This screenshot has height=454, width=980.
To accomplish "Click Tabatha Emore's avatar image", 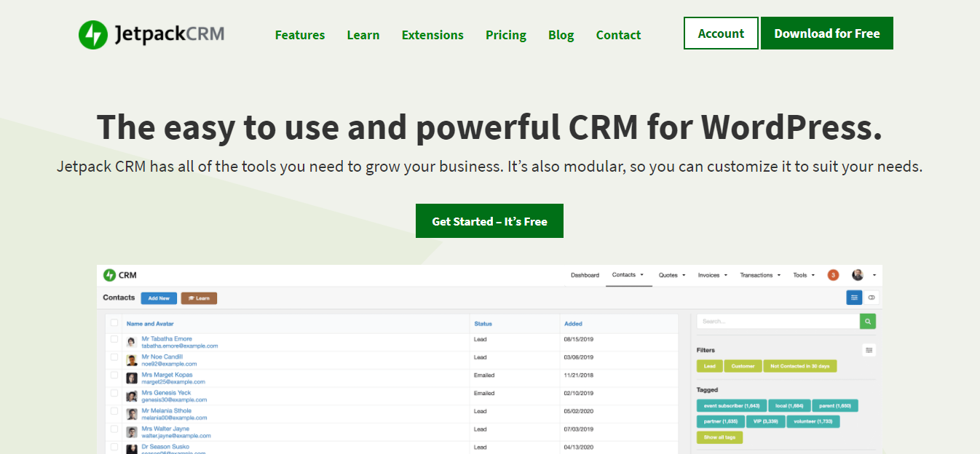I will pos(132,342).
